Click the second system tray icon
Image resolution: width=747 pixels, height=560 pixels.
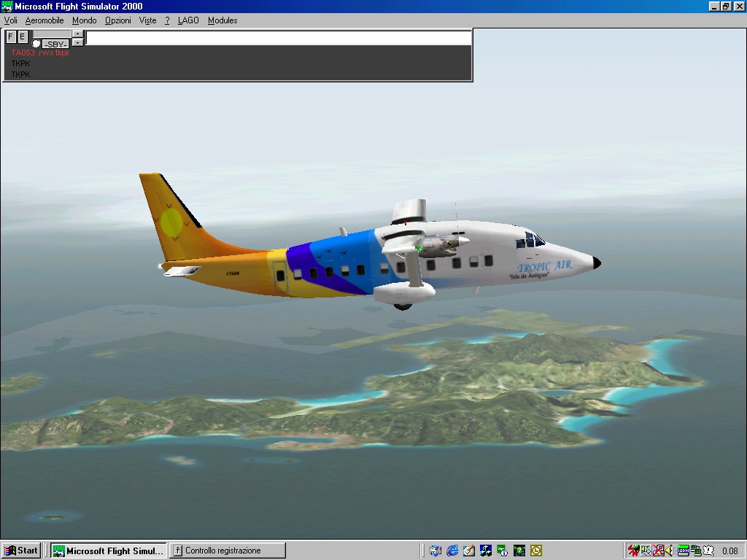coord(646,551)
